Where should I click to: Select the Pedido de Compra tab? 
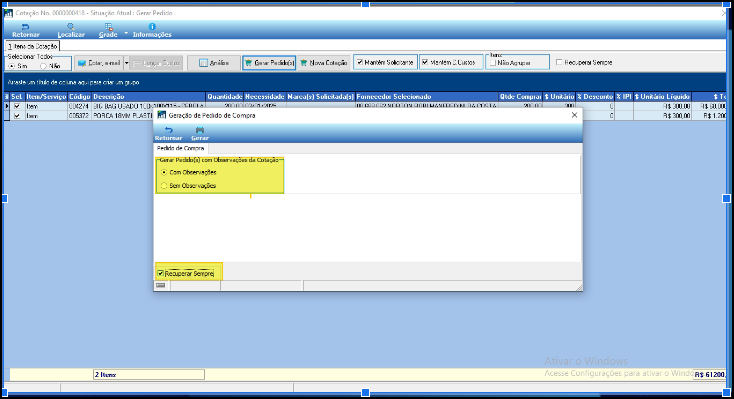point(180,148)
